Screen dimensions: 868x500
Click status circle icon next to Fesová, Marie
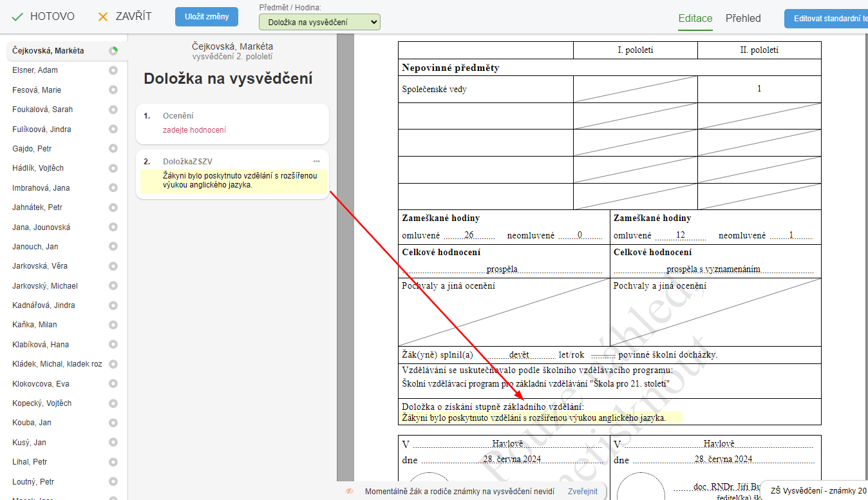pyautogui.click(x=113, y=90)
